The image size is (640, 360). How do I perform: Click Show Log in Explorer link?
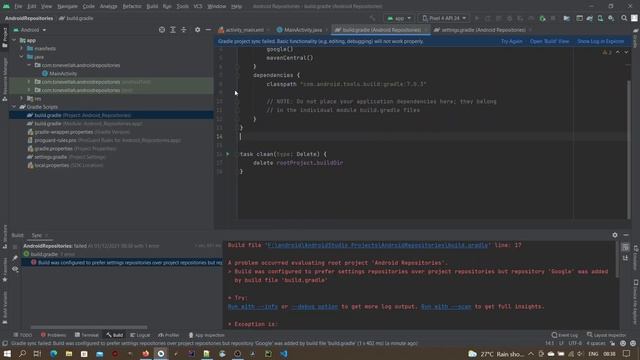click(x=600, y=41)
